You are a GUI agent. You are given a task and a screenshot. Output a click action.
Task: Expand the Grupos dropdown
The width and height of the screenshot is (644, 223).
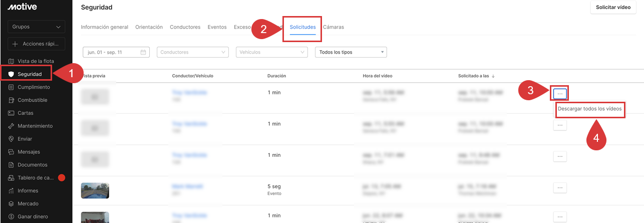(x=36, y=27)
